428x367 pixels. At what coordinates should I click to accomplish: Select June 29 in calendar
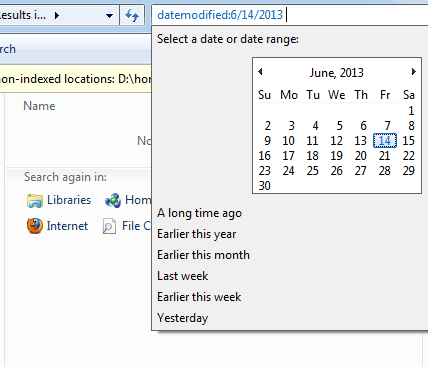click(x=408, y=171)
